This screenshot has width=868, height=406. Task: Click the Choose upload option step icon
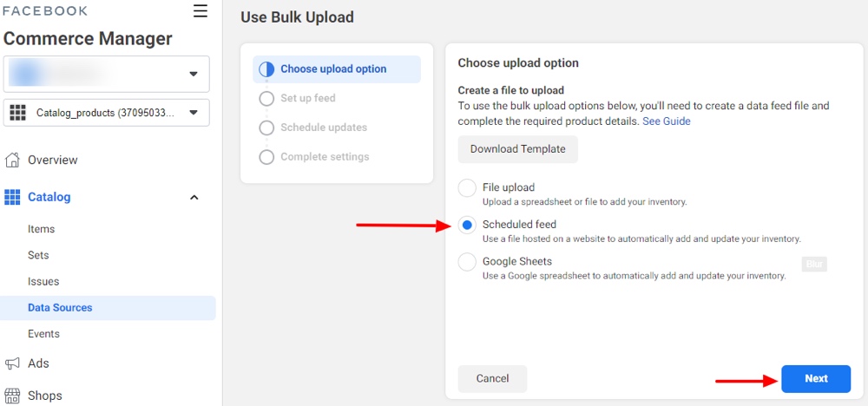coord(266,69)
